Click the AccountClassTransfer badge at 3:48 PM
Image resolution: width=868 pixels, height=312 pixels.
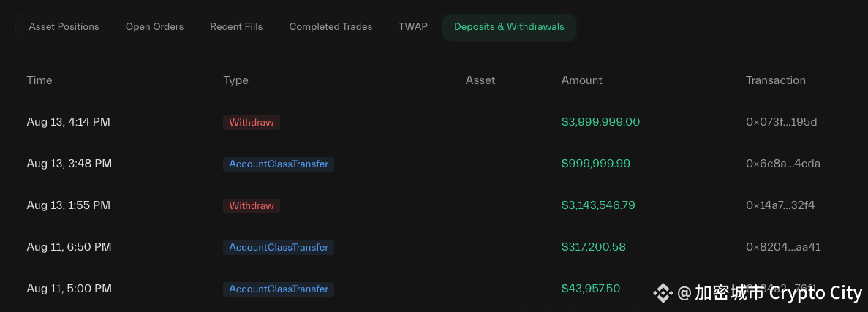pos(279,164)
